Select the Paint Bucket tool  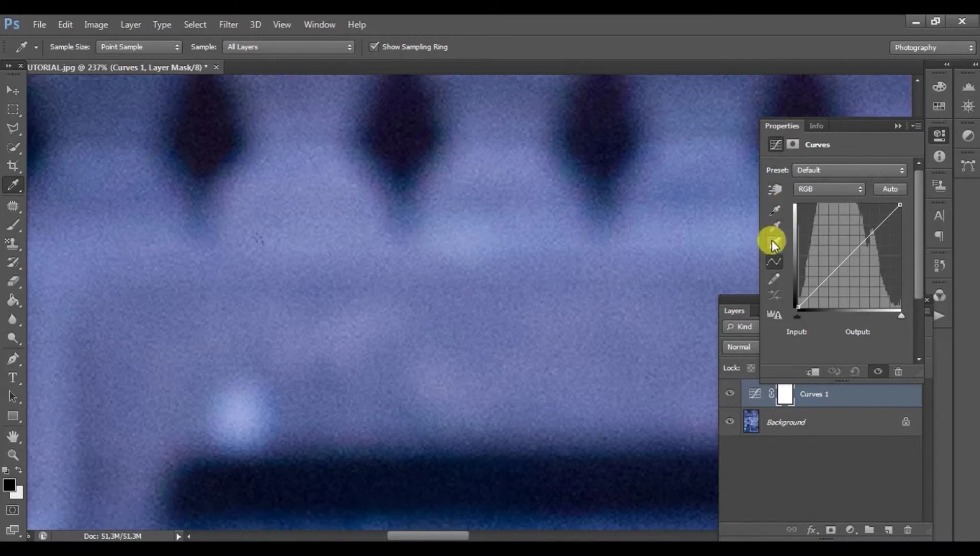(x=13, y=300)
